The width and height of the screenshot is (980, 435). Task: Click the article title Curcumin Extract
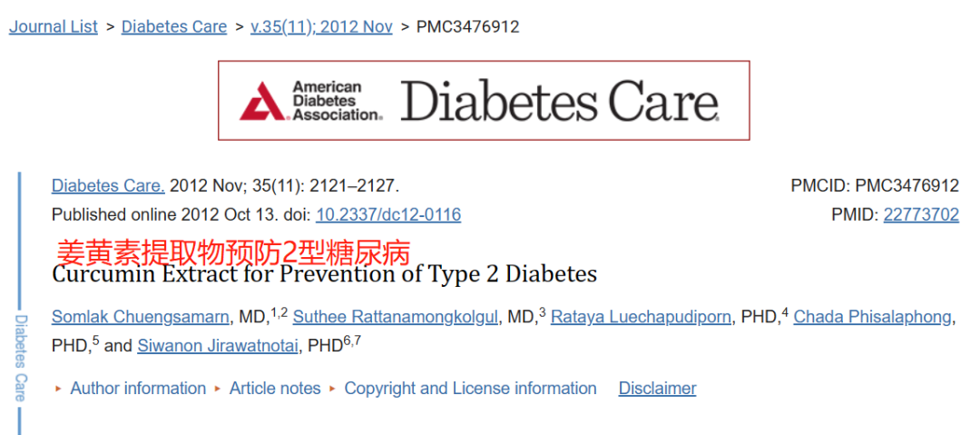click(324, 274)
